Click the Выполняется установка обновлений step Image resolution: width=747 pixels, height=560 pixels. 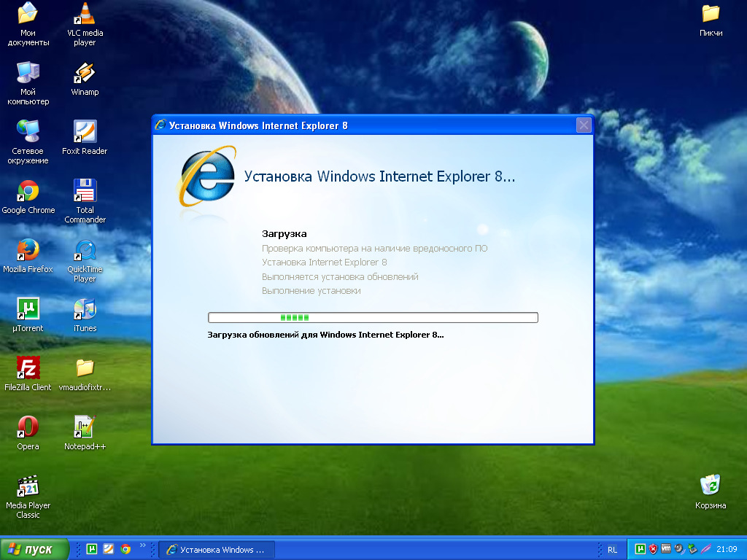click(340, 276)
